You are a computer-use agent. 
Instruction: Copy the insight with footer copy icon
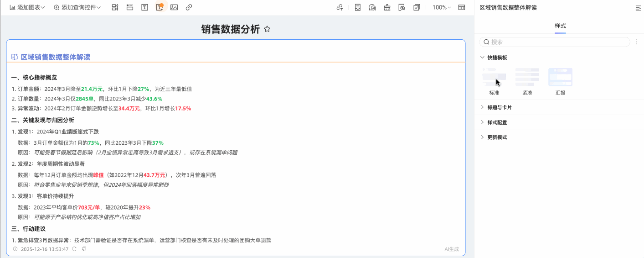tap(84, 249)
